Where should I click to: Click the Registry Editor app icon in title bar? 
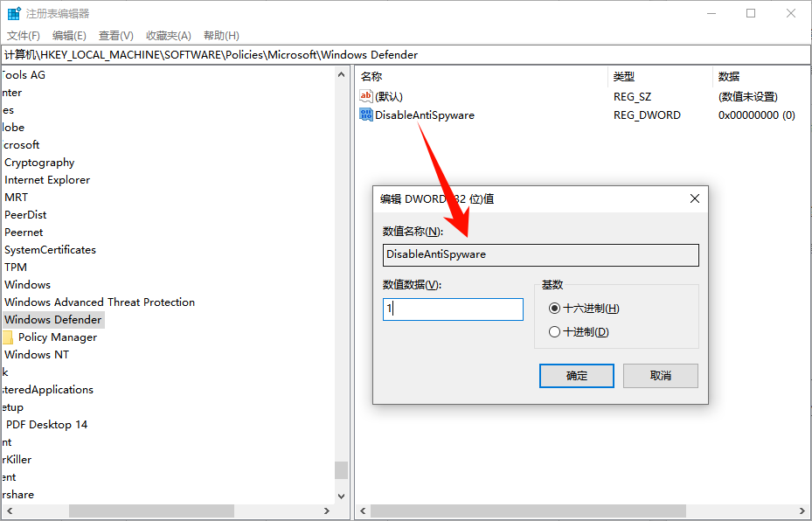(14, 13)
